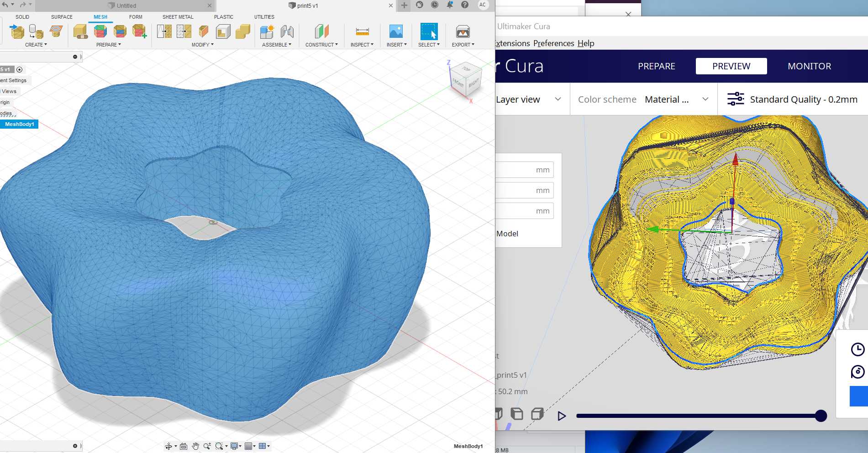
Task: Switch Cura to the MONITOR stage
Action: [x=810, y=66]
